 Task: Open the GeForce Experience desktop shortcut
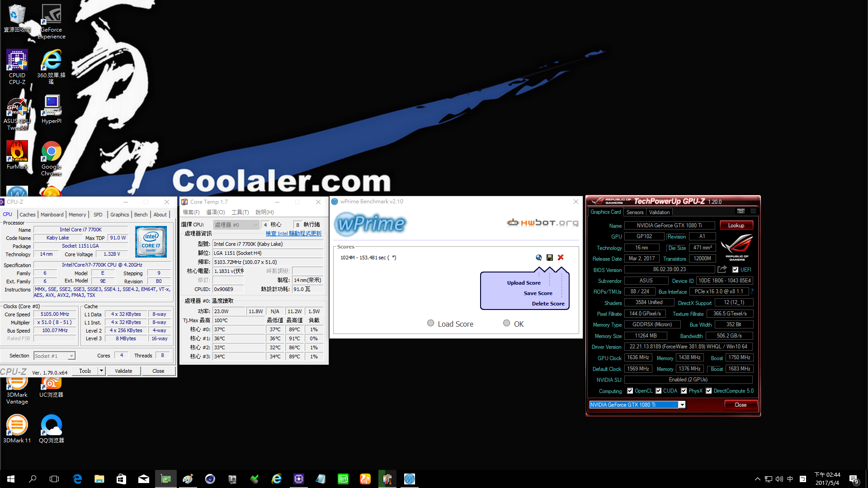pyautogui.click(x=52, y=21)
